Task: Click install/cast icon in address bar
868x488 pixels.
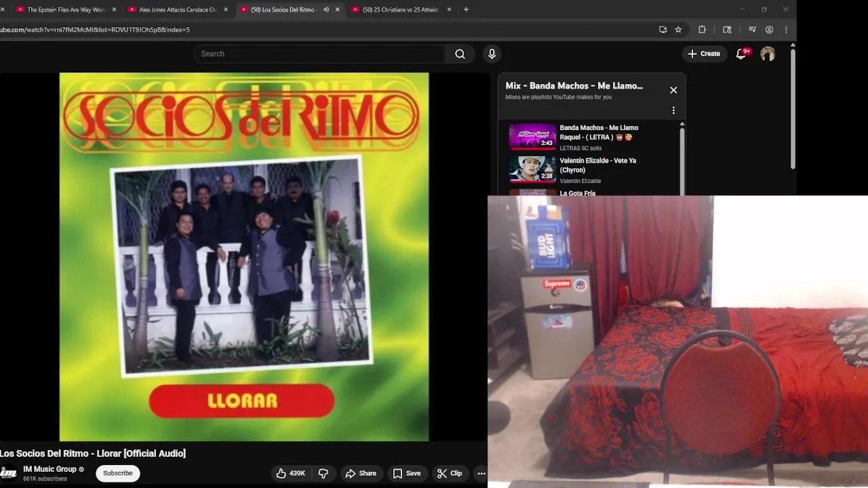Action: 663,30
